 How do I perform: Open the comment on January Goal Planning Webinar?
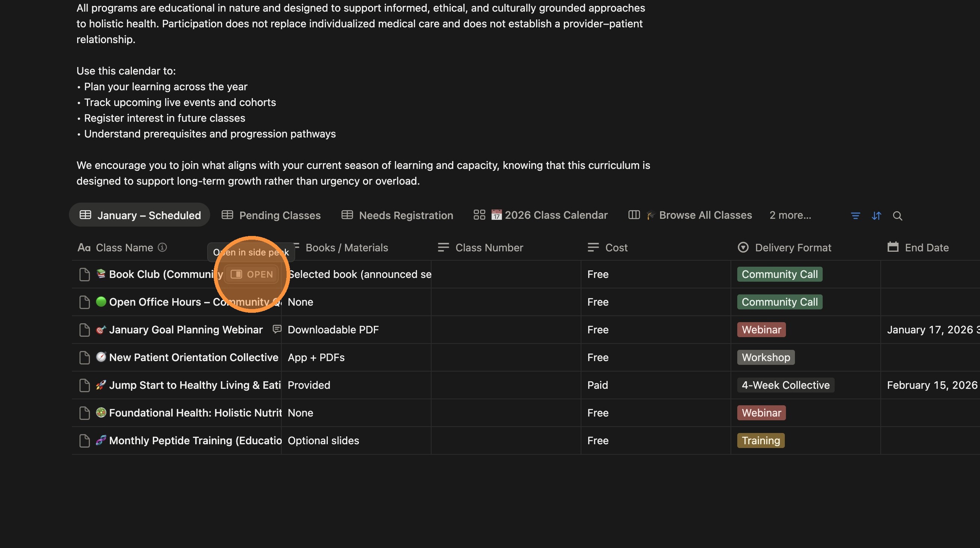point(276,329)
